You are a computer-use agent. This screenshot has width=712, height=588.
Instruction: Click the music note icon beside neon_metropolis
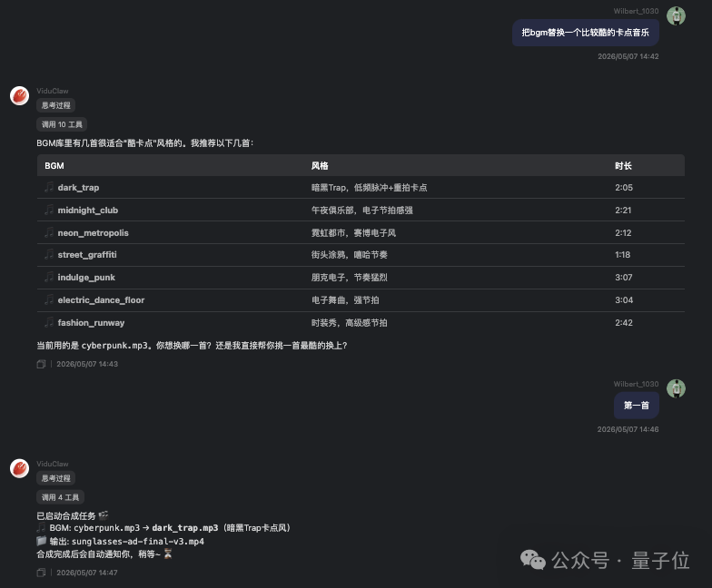[49, 232]
